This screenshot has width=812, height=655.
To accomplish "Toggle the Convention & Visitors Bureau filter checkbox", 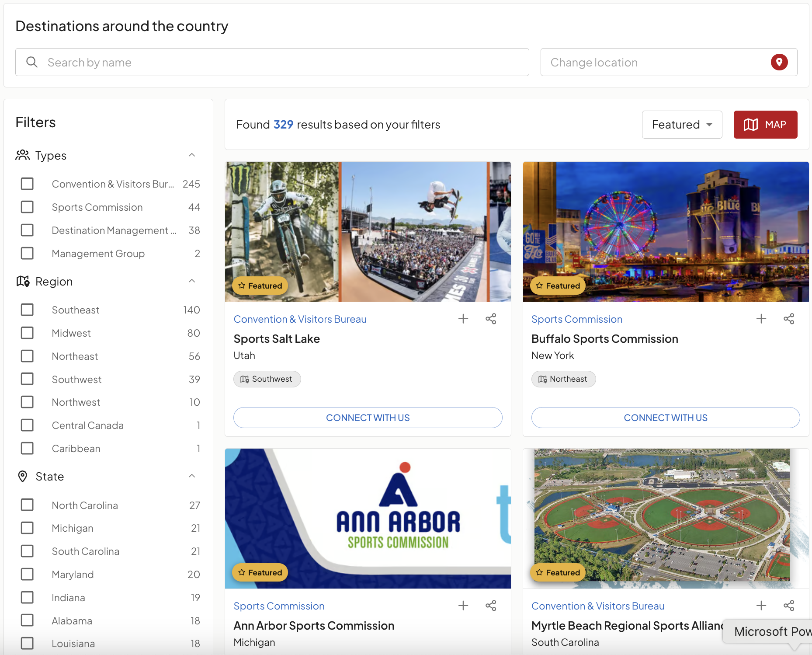I will click(x=27, y=184).
